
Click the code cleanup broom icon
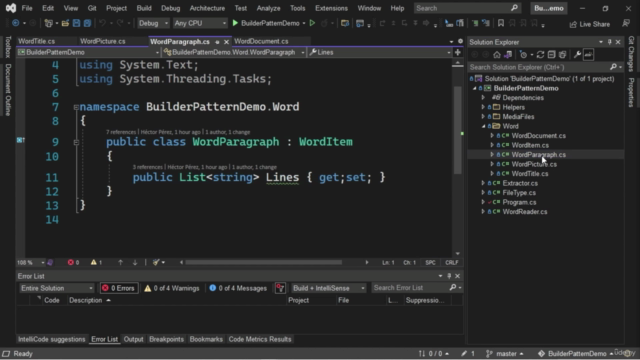[x=156, y=262]
